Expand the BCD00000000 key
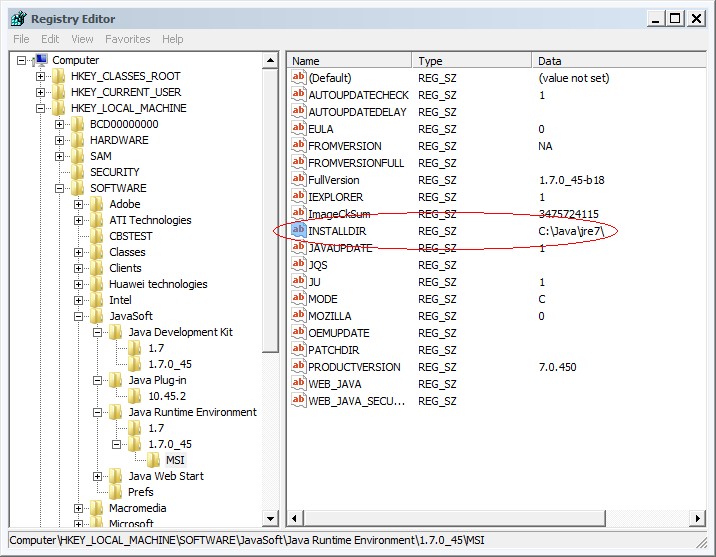The image size is (716, 557). click(59, 124)
